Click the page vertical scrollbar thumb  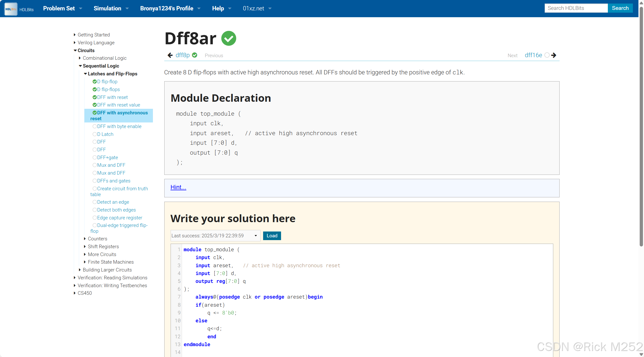tap(641, 127)
